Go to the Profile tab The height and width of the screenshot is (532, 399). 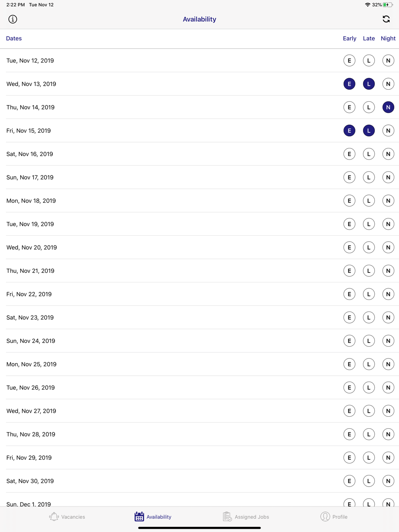pos(334,517)
